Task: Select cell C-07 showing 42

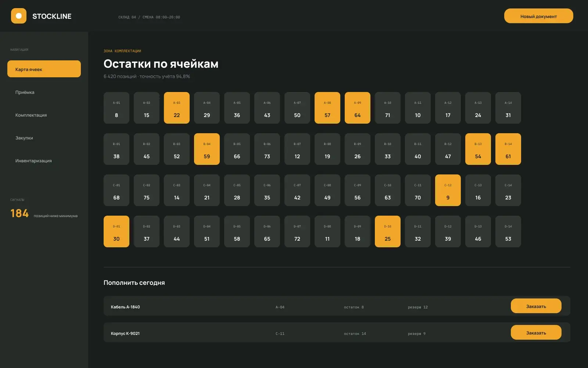Action: (x=297, y=190)
